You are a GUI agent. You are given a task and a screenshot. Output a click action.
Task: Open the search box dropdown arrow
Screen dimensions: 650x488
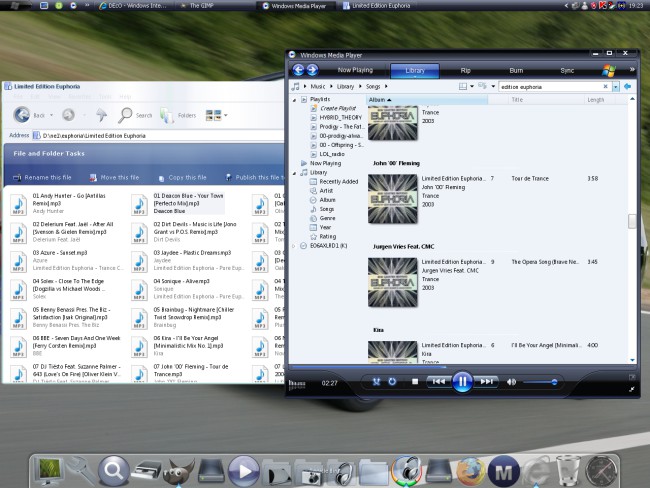616,87
